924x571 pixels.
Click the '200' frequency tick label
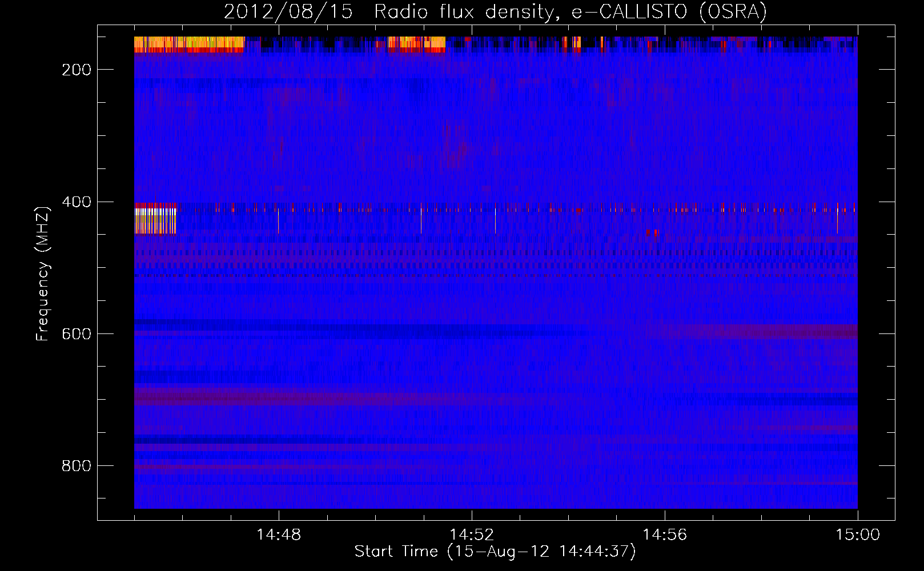(77, 70)
